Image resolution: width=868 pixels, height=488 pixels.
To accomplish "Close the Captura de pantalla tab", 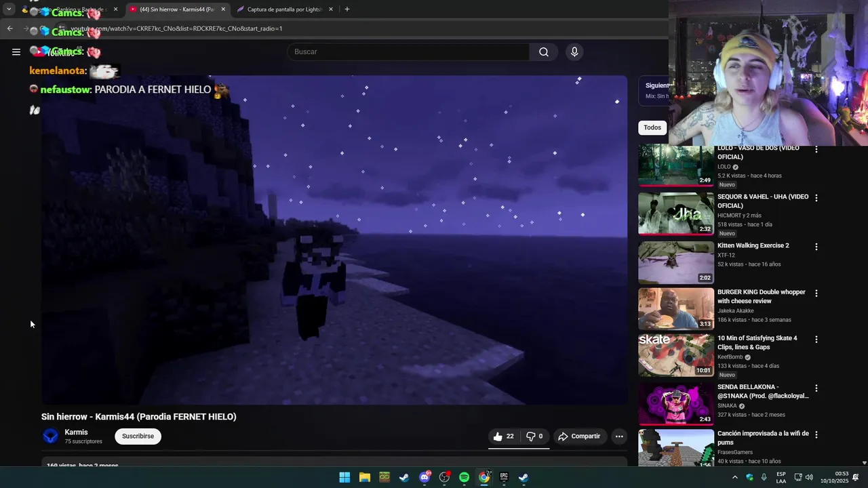I will click(x=331, y=9).
